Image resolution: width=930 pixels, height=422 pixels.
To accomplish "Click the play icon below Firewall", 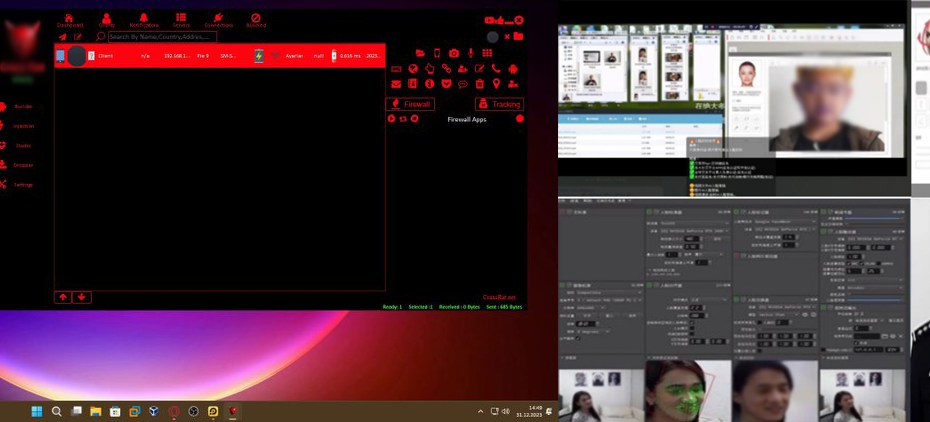I will coord(392,119).
